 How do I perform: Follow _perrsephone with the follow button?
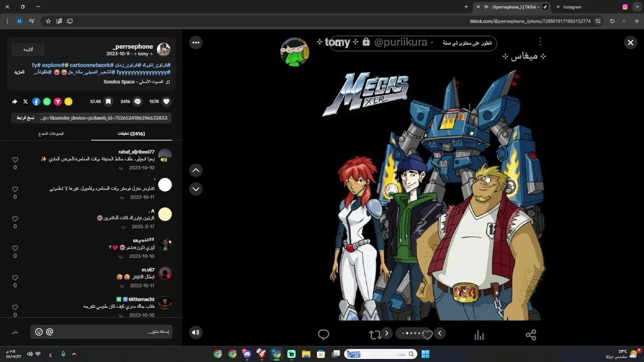click(28, 49)
